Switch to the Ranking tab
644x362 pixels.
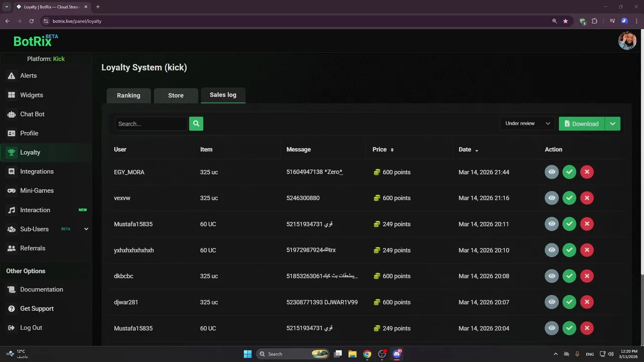[x=128, y=96]
